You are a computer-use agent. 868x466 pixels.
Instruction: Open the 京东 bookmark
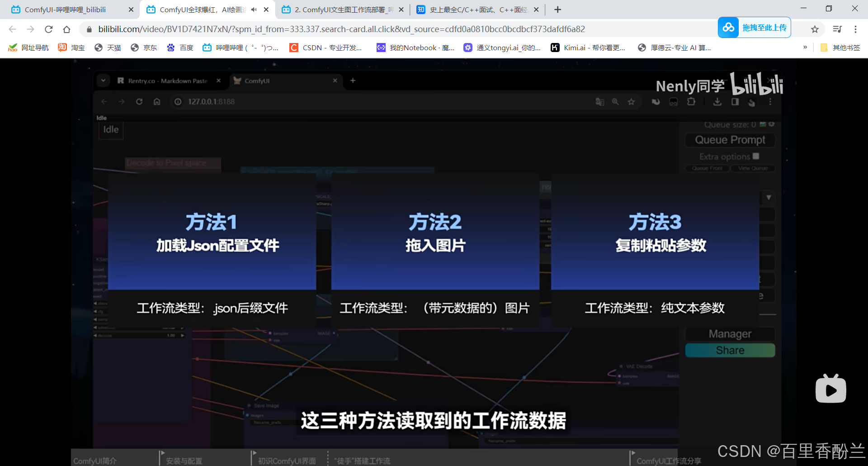pyautogui.click(x=144, y=48)
